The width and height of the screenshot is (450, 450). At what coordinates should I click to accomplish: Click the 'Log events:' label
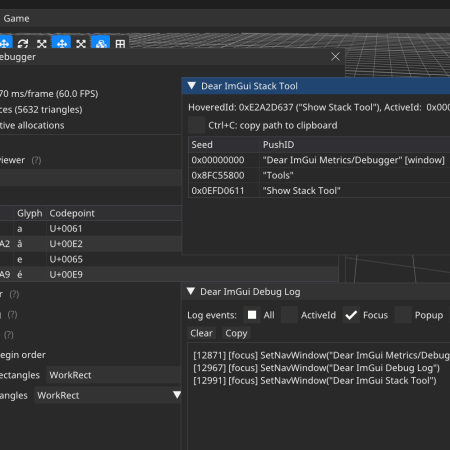coord(212,315)
